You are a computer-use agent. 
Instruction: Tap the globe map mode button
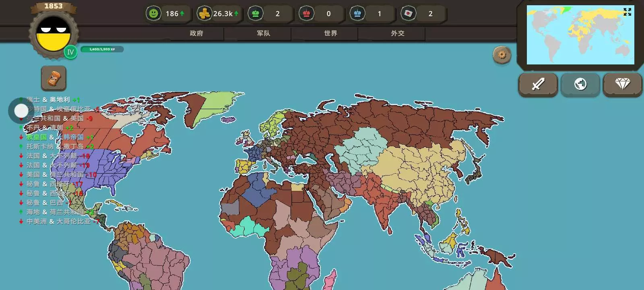[580, 84]
